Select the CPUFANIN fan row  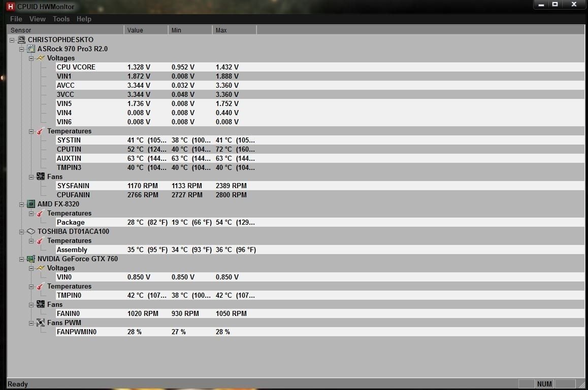click(x=320, y=195)
